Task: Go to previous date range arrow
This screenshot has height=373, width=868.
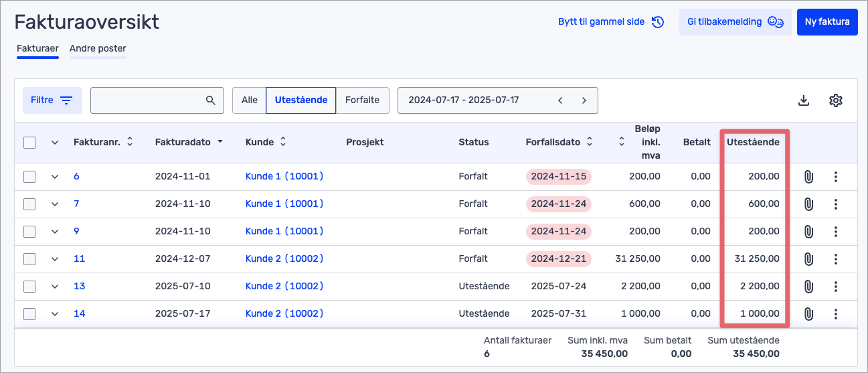Action: pos(560,100)
